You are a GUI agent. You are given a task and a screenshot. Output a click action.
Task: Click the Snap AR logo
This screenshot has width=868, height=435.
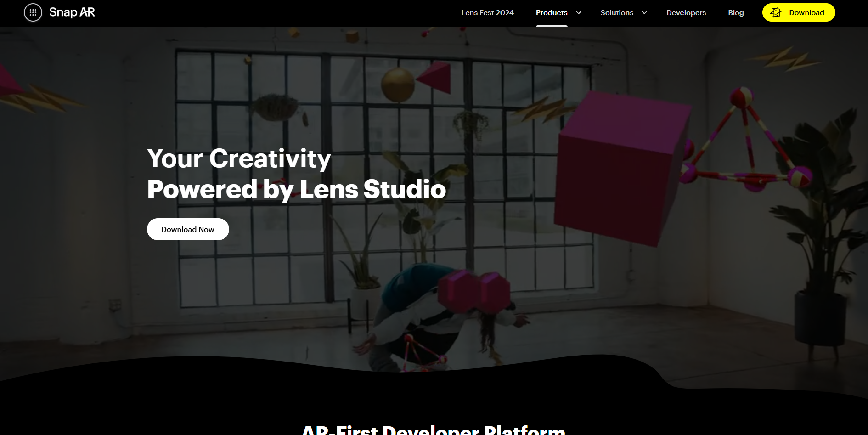[x=72, y=12]
